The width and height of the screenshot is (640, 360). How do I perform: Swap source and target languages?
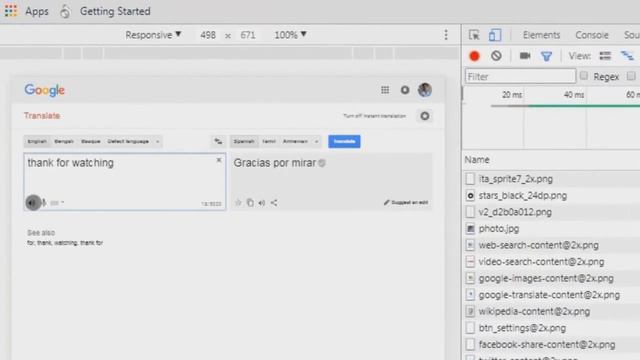click(x=218, y=142)
